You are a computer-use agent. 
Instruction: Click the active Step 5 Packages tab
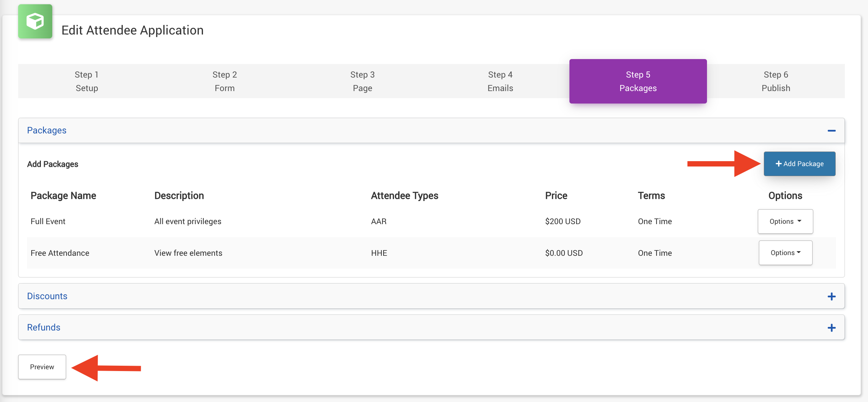[x=638, y=81]
